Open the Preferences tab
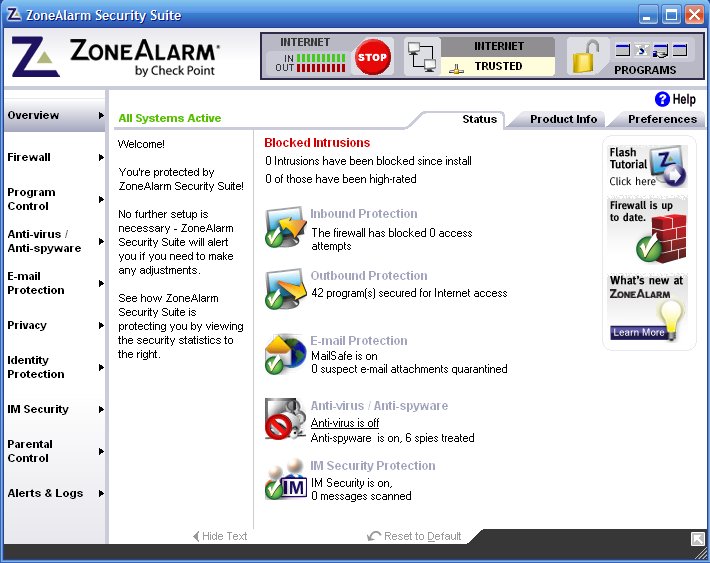 662,119
